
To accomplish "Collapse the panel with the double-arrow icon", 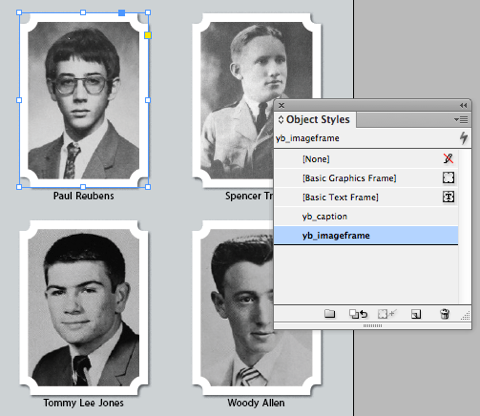I will click(x=463, y=106).
